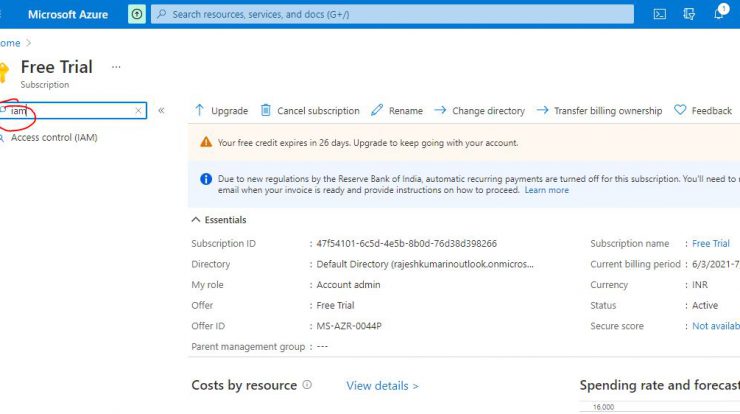Click the Upgrade arrow icon
740x414 pixels.
point(200,110)
